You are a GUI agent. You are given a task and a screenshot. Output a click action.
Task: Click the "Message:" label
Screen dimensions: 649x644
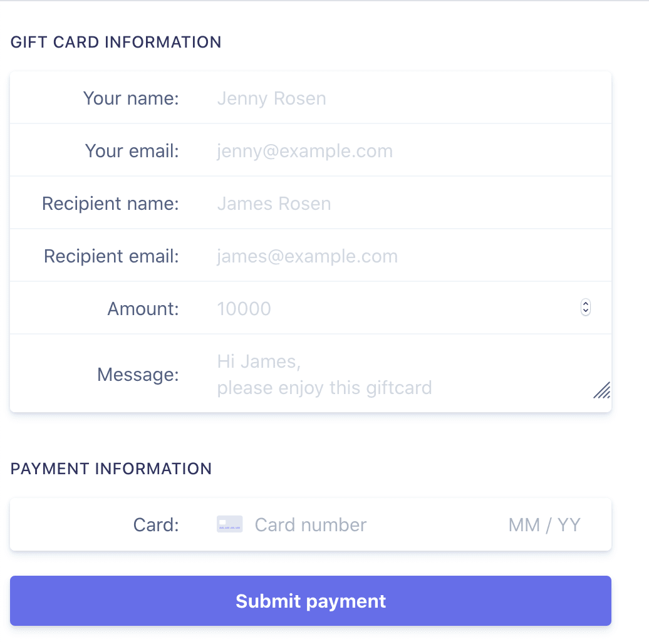tap(138, 375)
